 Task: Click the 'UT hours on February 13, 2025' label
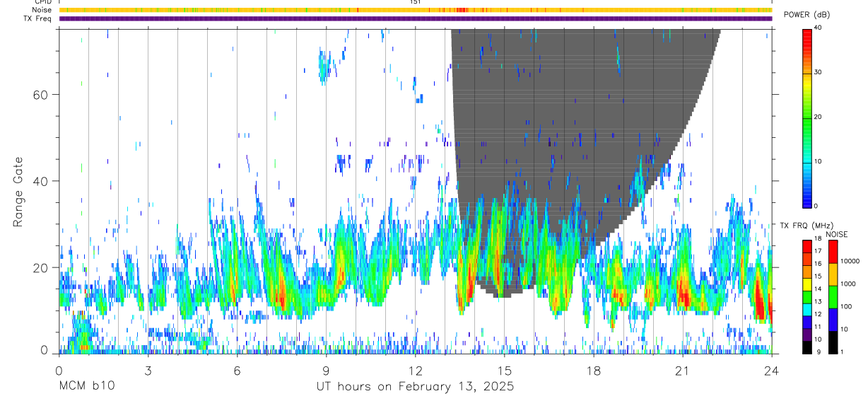(414, 387)
